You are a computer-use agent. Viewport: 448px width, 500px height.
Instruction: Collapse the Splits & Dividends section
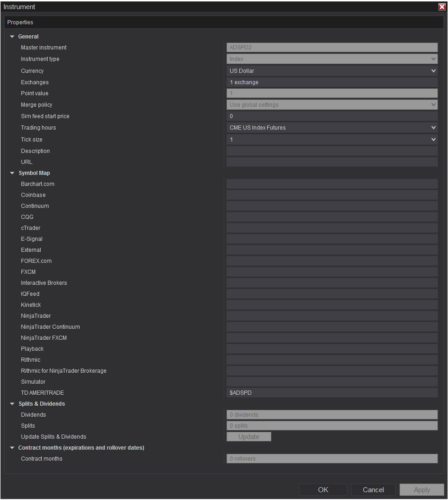tap(12, 404)
